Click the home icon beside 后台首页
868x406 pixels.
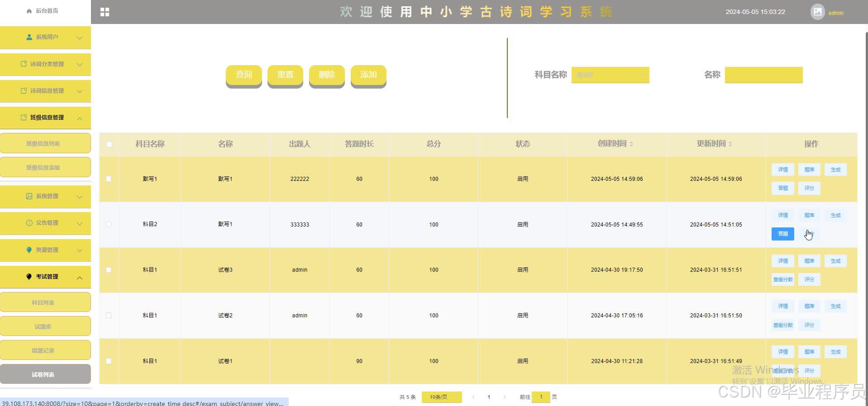29,11
